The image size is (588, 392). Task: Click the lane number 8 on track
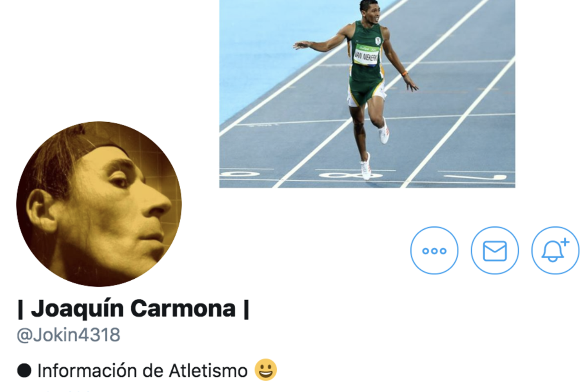point(350,175)
